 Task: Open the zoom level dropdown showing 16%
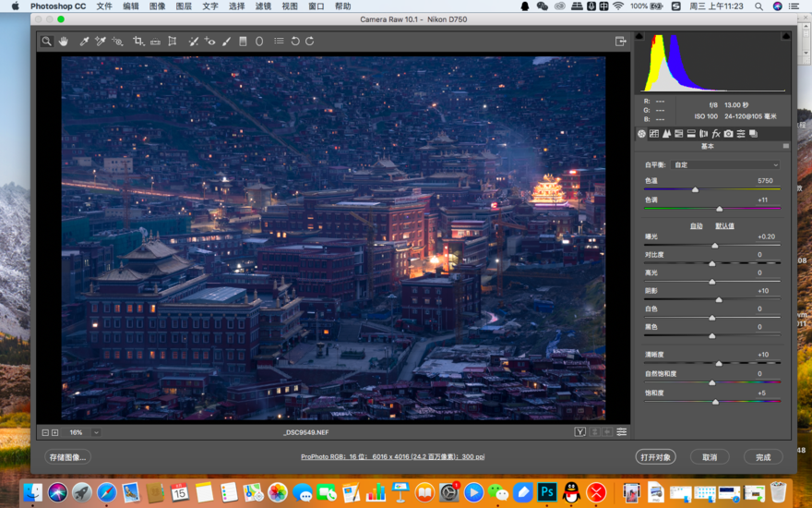pos(96,432)
